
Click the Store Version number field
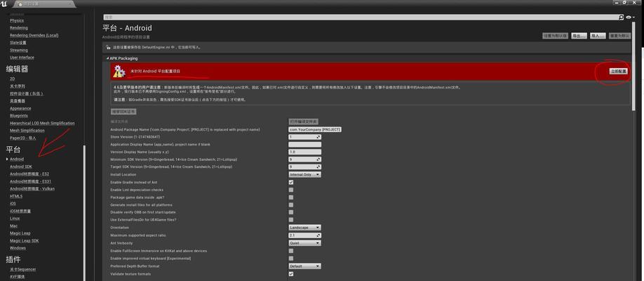[x=304, y=137]
